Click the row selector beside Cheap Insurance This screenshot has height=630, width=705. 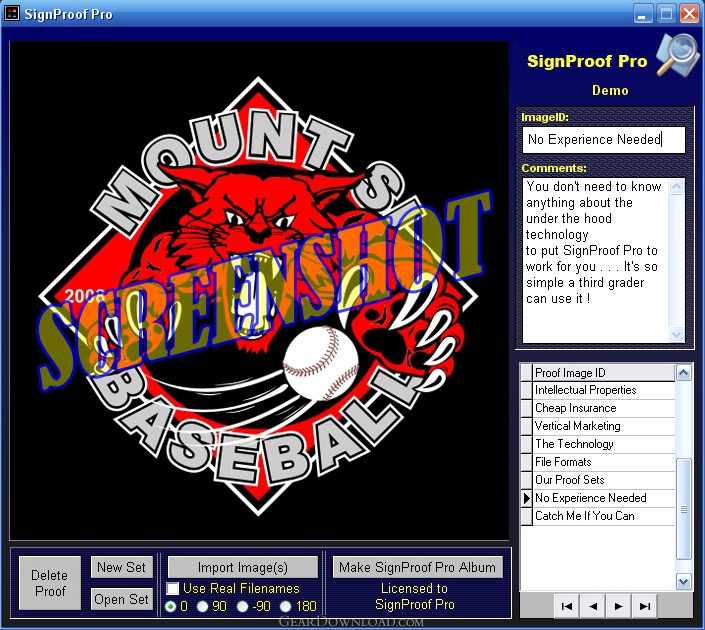pos(527,408)
